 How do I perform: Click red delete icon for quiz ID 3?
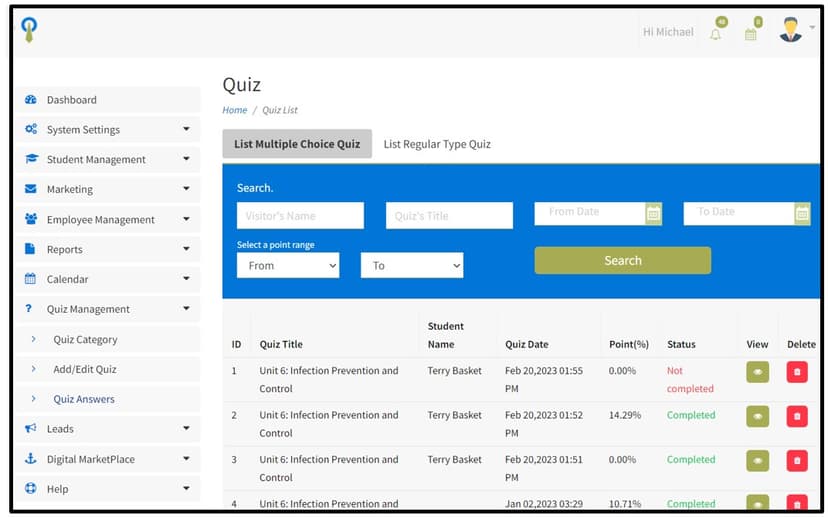797,460
